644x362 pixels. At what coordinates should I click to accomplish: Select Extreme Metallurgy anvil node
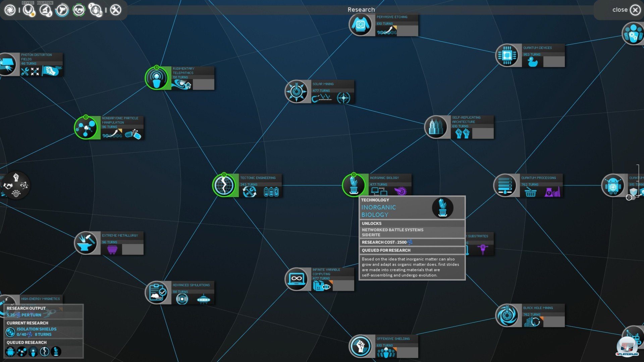pos(86,243)
